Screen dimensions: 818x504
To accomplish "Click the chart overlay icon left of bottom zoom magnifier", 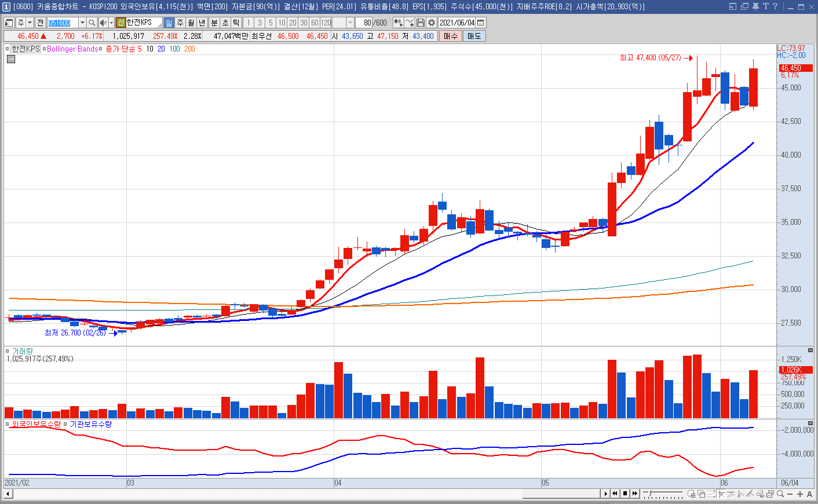I will 770,494.
